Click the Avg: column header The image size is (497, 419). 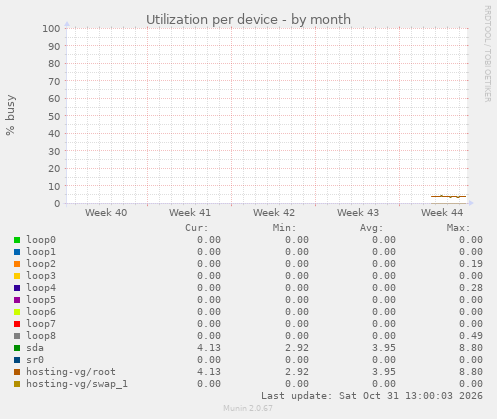click(x=371, y=228)
